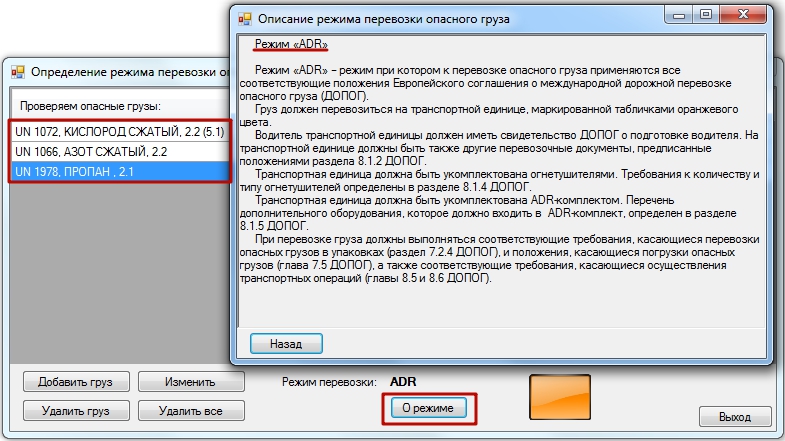The height and width of the screenshot is (441, 785).
Task: Select UN 1066 АЗОТ СЖАТЫЙ list entry
Action: [x=120, y=151]
